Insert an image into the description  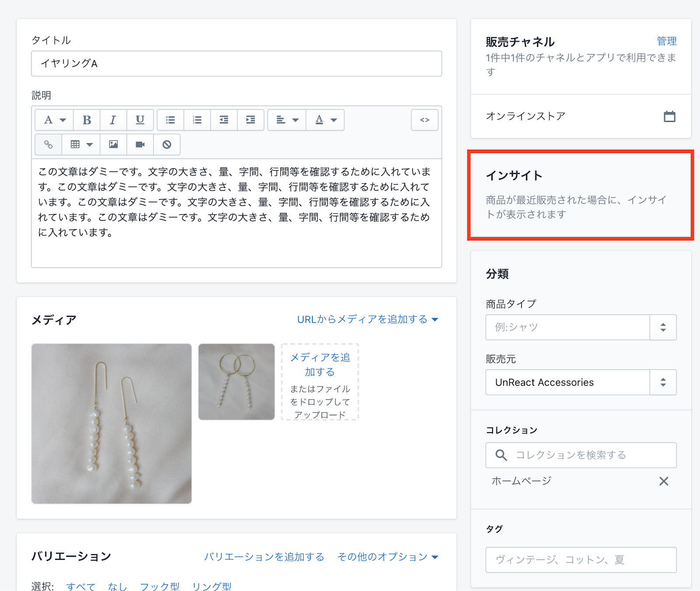[113, 144]
